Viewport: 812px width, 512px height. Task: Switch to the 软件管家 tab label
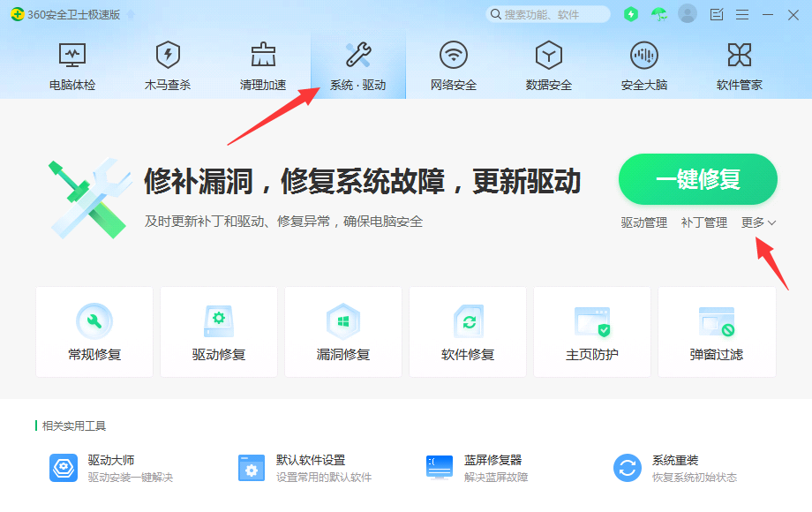pos(740,85)
